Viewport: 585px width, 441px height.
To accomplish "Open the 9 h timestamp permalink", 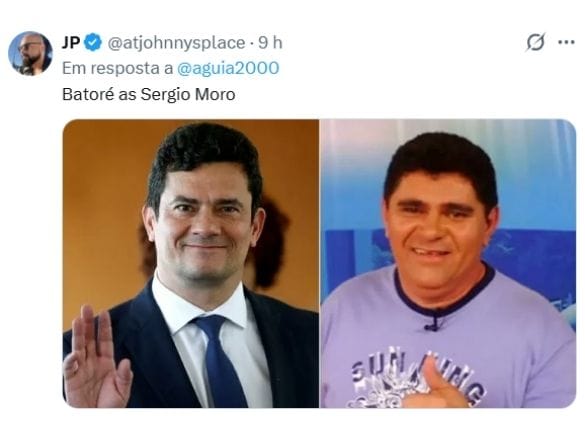I will point(270,43).
